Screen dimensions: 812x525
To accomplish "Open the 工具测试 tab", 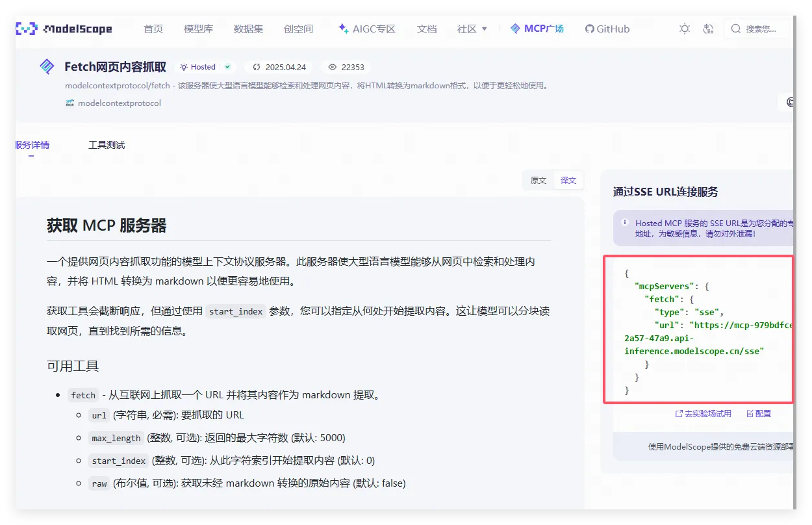I will tap(107, 145).
